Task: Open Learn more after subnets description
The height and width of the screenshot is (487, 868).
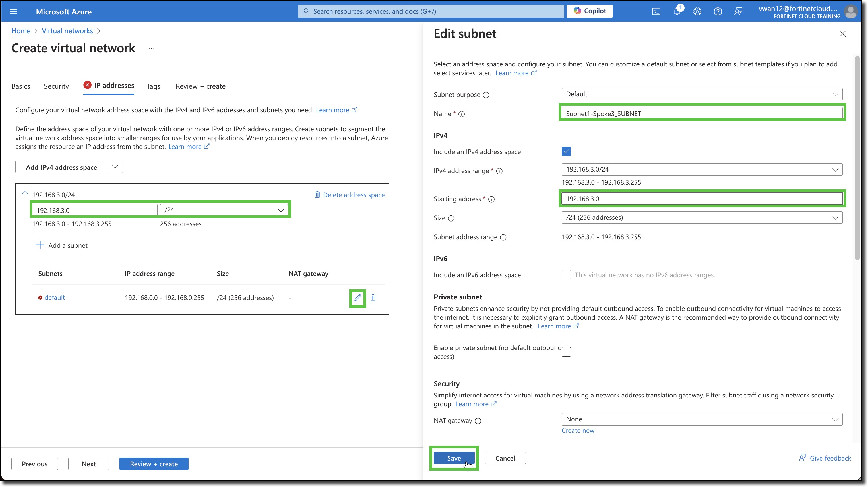Action: click(189, 146)
